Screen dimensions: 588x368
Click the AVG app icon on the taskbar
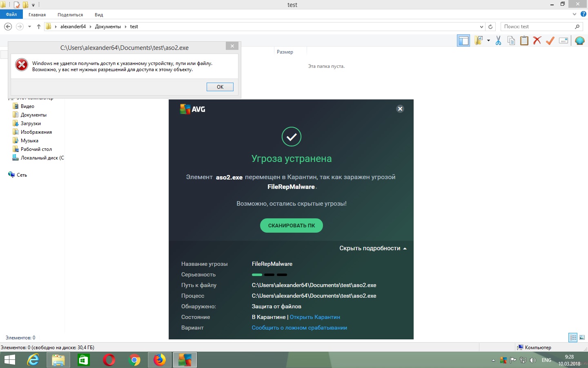coord(185,360)
